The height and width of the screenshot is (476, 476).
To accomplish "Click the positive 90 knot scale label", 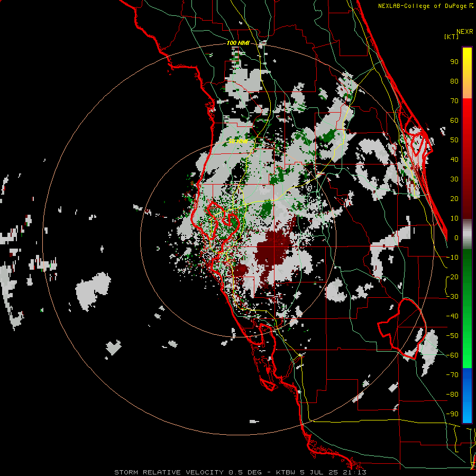I will point(454,62).
